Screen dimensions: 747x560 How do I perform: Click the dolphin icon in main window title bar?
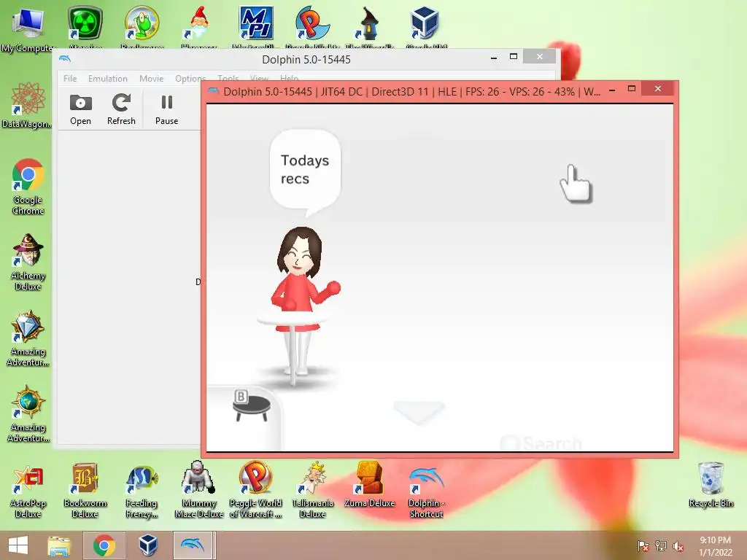(65, 58)
